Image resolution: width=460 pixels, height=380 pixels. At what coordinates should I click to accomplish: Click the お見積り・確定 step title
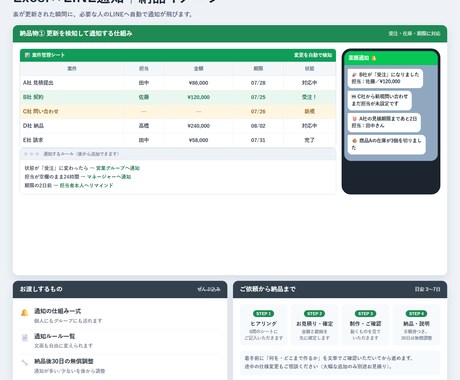pyautogui.click(x=314, y=324)
